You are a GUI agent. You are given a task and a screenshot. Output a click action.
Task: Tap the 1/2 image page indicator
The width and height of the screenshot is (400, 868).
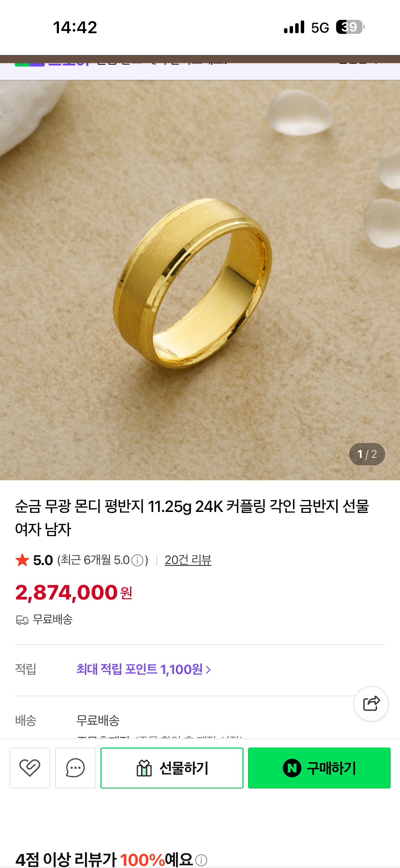(367, 454)
